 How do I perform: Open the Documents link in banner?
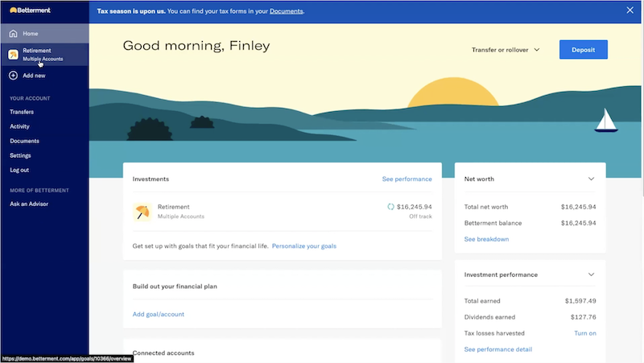point(286,11)
